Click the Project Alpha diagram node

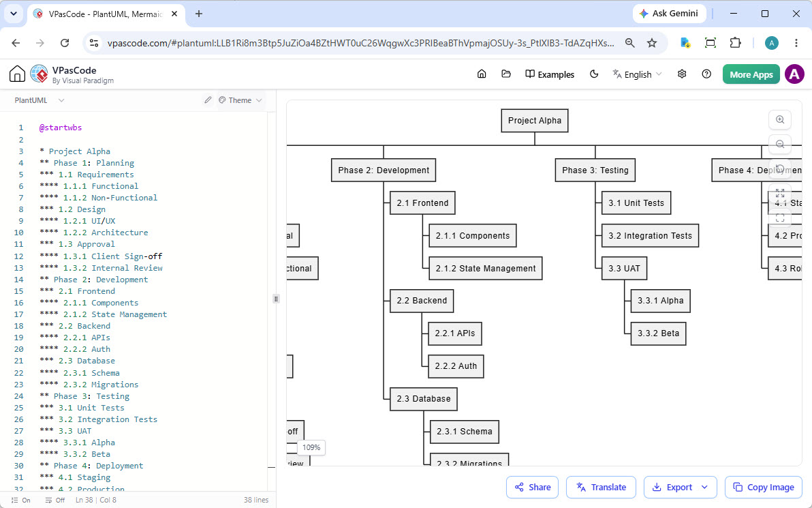point(535,120)
